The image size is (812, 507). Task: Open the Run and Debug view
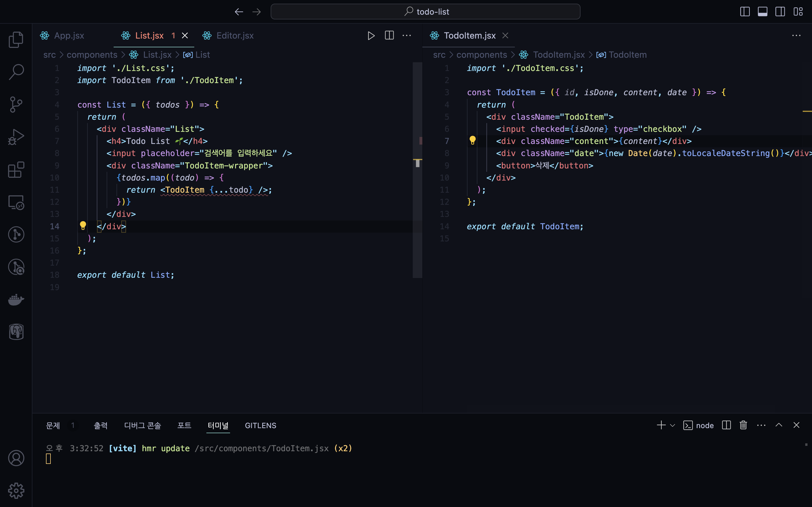[x=16, y=137]
